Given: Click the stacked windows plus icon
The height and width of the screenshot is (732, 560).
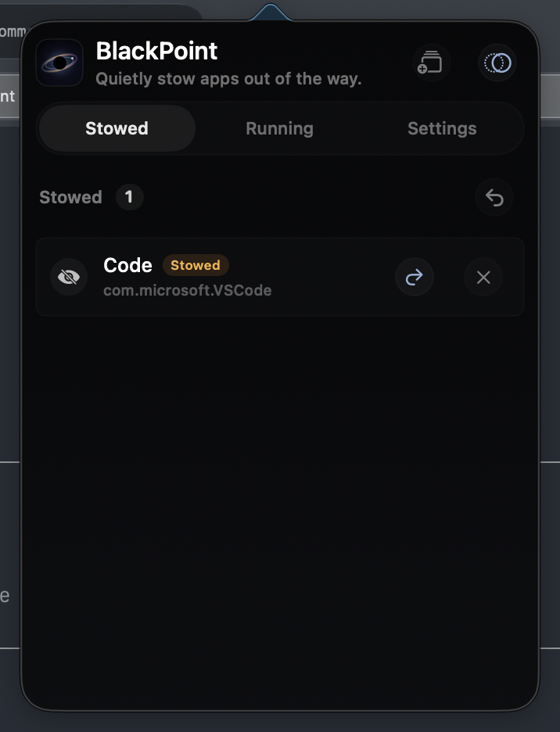Looking at the screenshot, I should tap(431, 63).
